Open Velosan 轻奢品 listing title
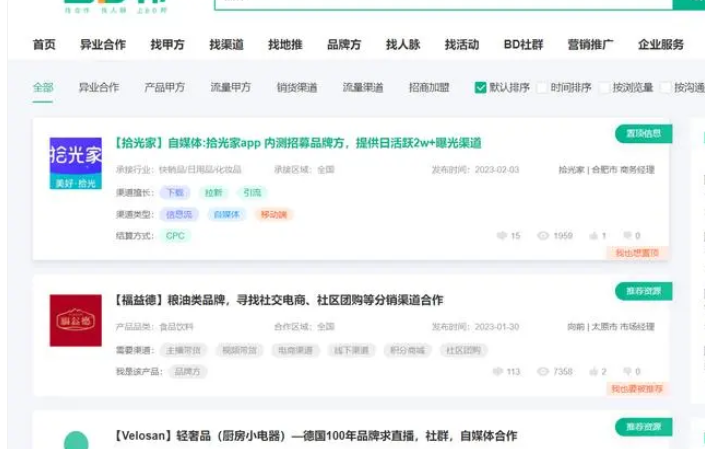Viewport: 705px width, 449px height. pyautogui.click(x=315, y=436)
